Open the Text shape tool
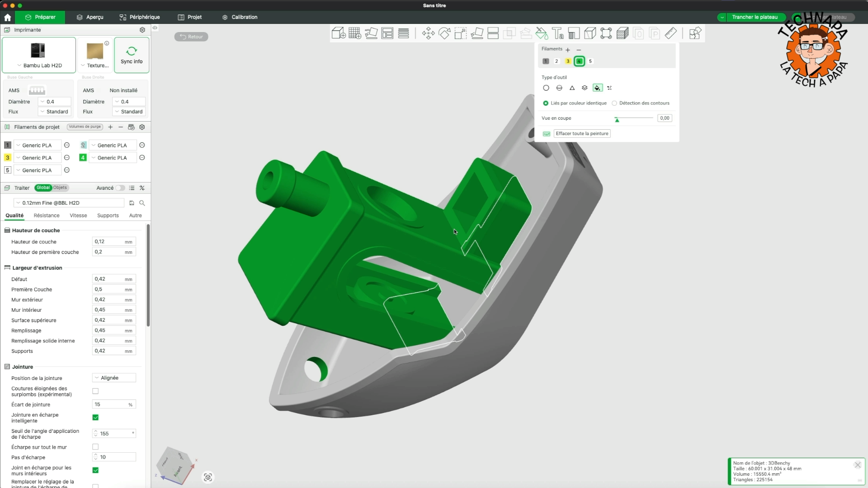Screen dimensions: 868x488 point(557,33)
